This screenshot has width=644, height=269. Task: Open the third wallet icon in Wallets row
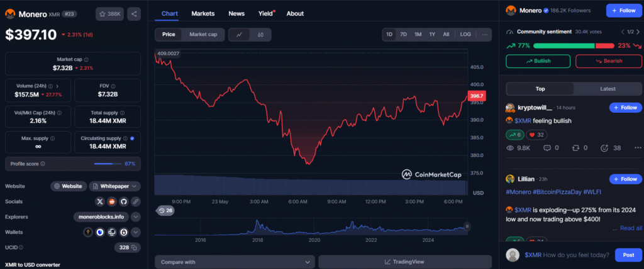point(112,232)
